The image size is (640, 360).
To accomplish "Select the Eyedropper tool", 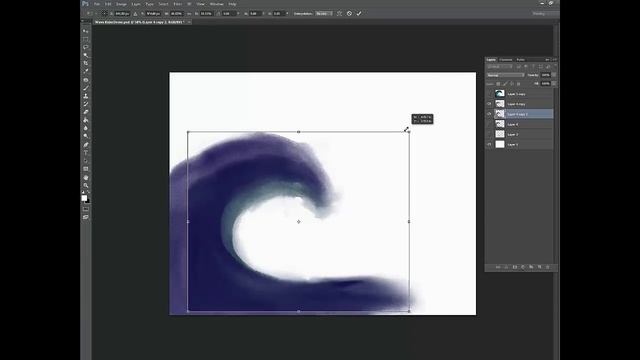I will [x=86, y=72].
